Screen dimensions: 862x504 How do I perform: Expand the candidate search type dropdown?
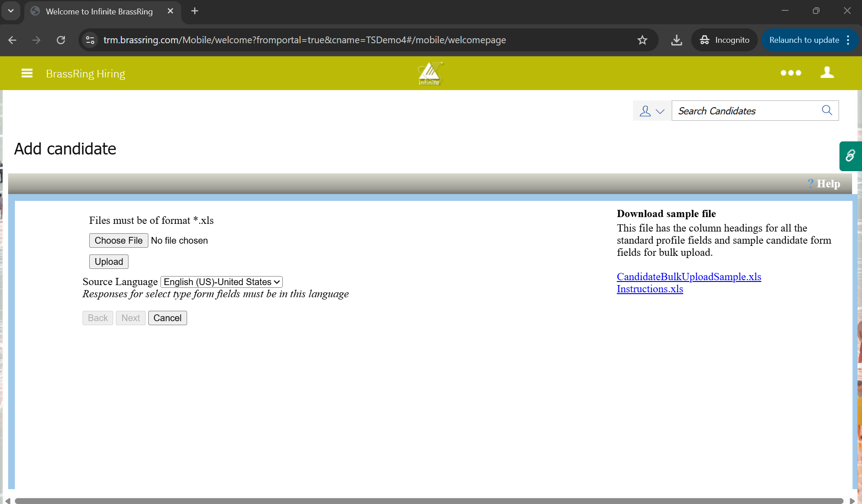pos(652,111)
